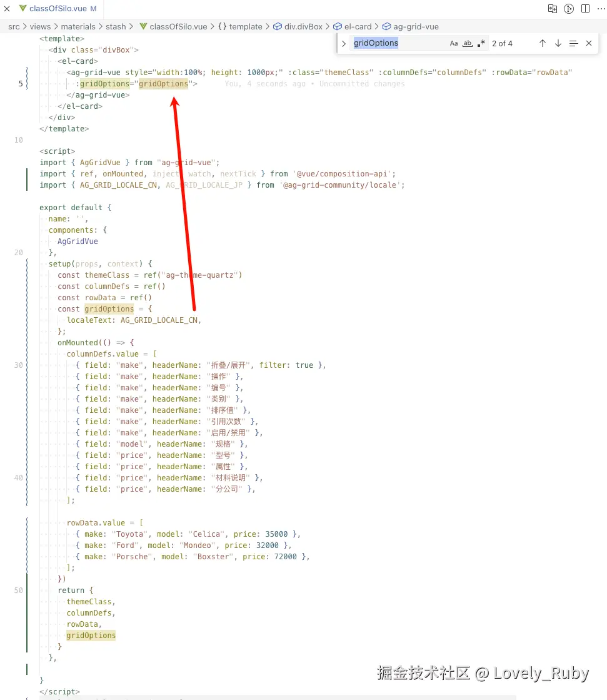This screenshot has height=700, width=607.
Task: Click the :columnDefs="columnDefs" attribute
Action: pyautogui.click(x=433, y=73)
